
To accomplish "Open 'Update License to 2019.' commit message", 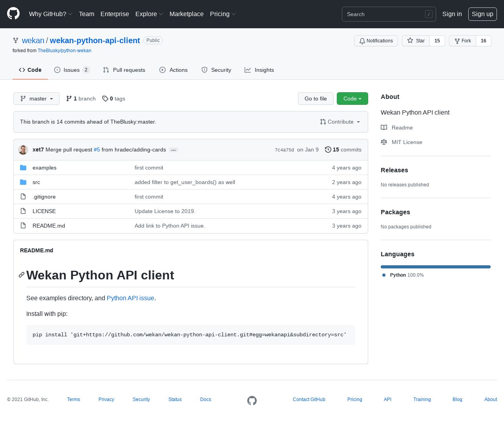I will pyautogui.click(x=165, y=211).
